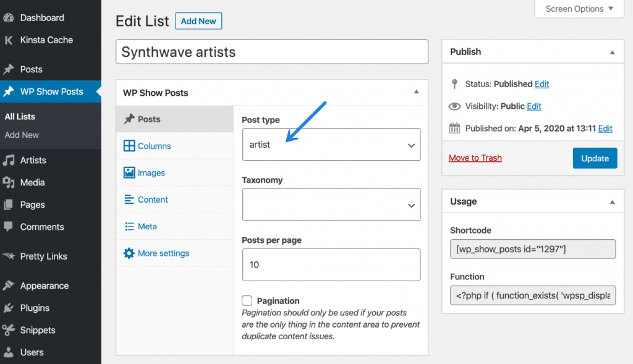Image resolution: width=633 pixels, height=364 pixels.
Task: Click the Pretty Links star icon
Action: (9, 256)
